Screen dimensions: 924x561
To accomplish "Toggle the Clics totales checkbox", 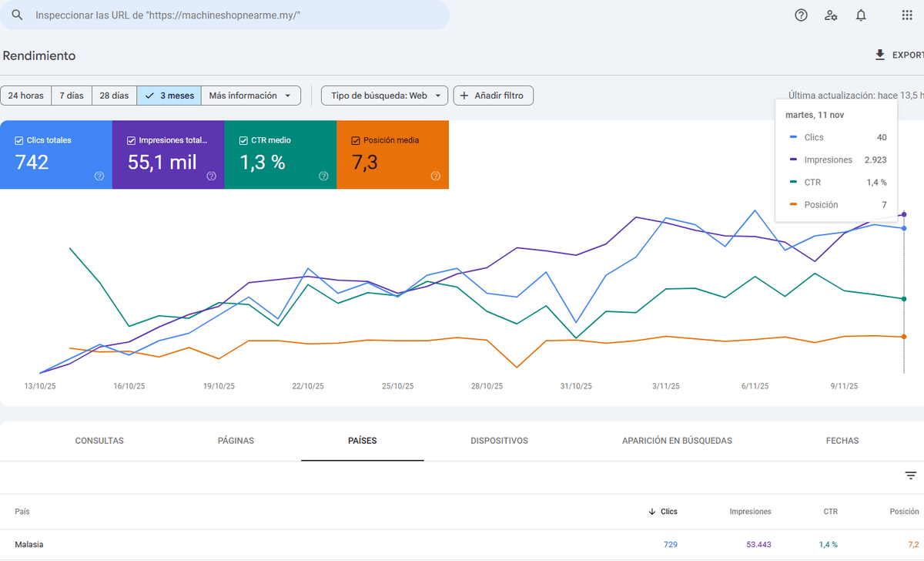I will [19, 140].
